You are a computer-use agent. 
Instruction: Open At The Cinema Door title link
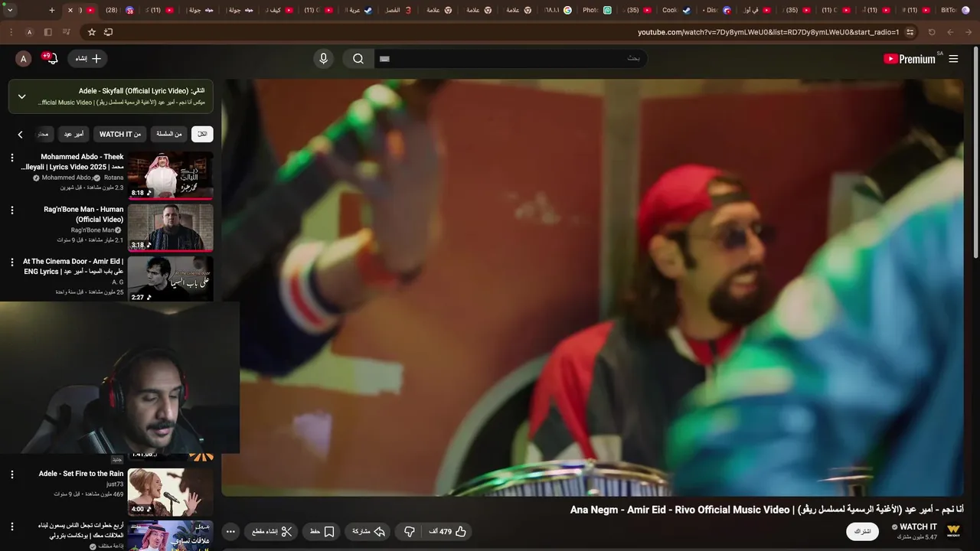(73, 266)
